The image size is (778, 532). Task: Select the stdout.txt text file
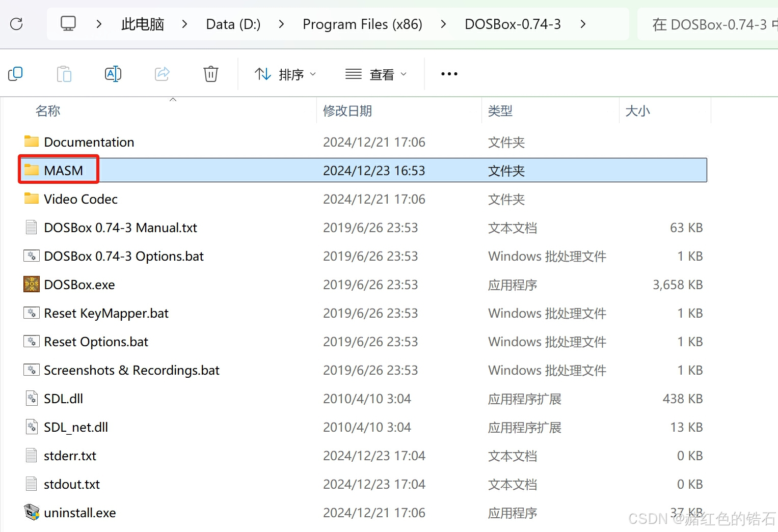[x=72, y=484]
